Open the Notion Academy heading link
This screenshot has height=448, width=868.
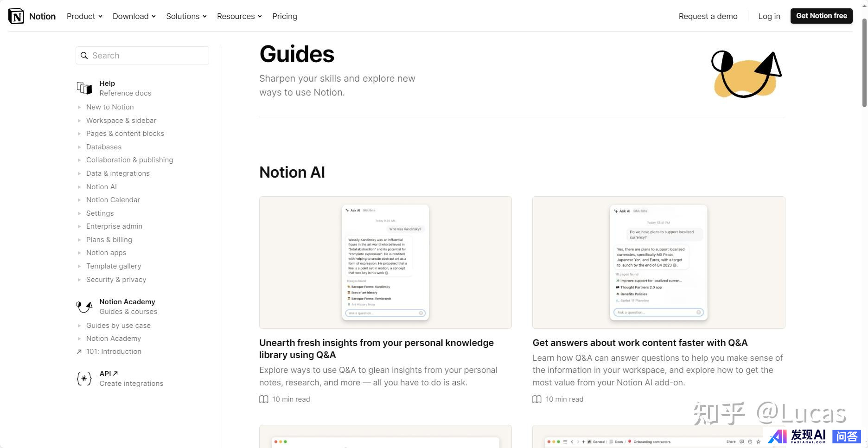pyautogui.click(x=127, y=302)
